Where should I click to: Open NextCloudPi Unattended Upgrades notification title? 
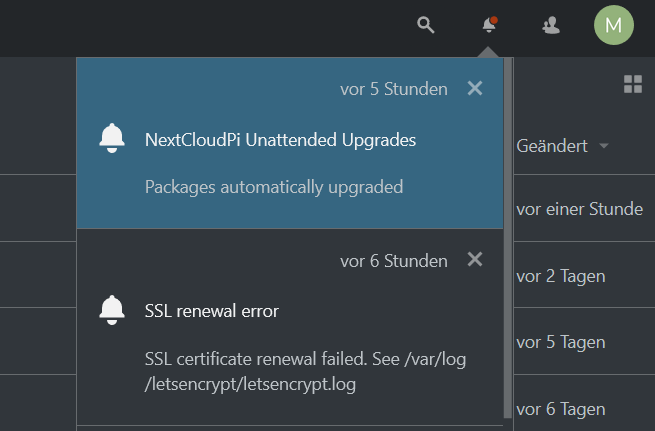tap(280, 140)
